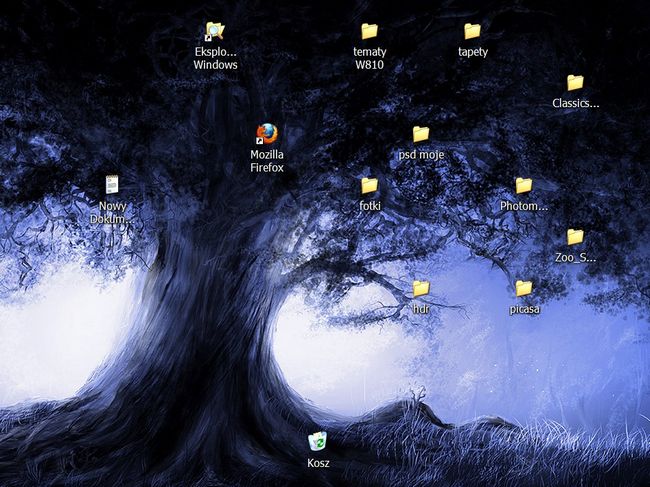Viewport: 650px width, 487px height.
Task: Launch the Mozilla Firefox shortcut icon
Action: tap(267, 134)
